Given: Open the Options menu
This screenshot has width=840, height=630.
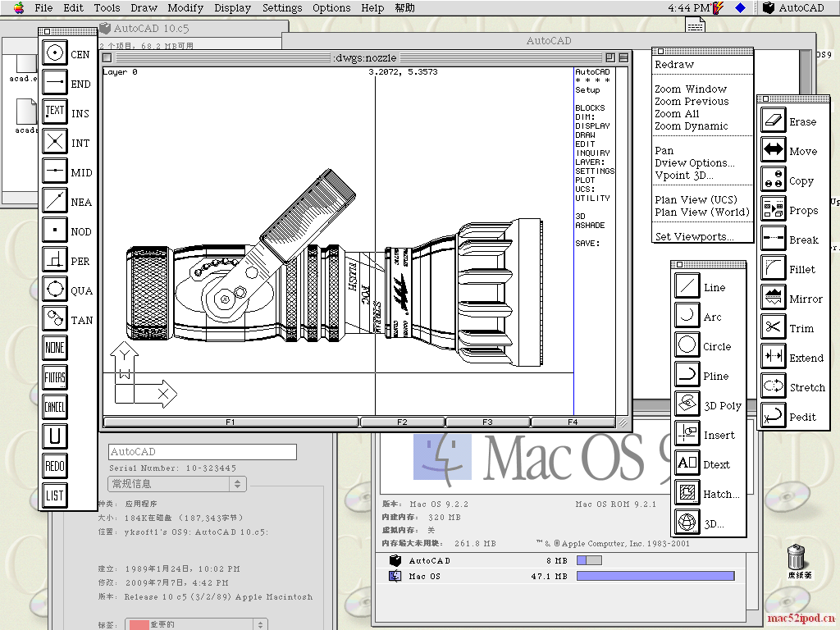Looking at the screenshot, I should (331, 7).
